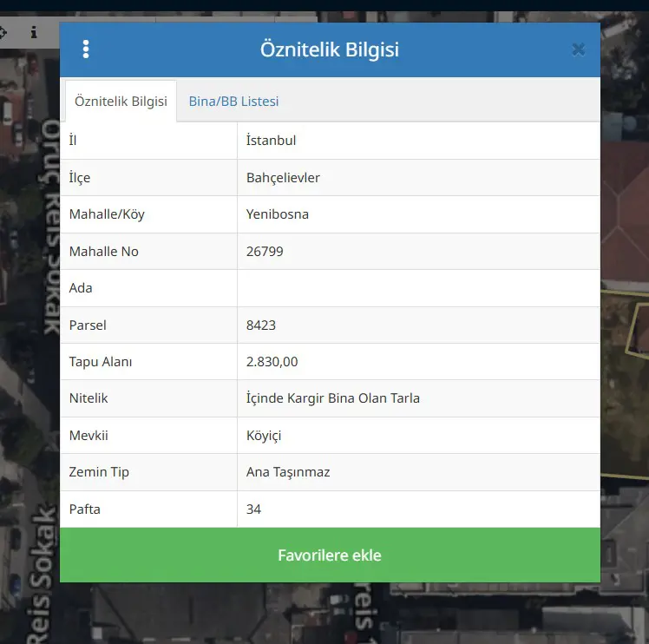649x644 pixels.
Task: Select the Öznitelik Bilgisi tab
Action: point(121,101)
